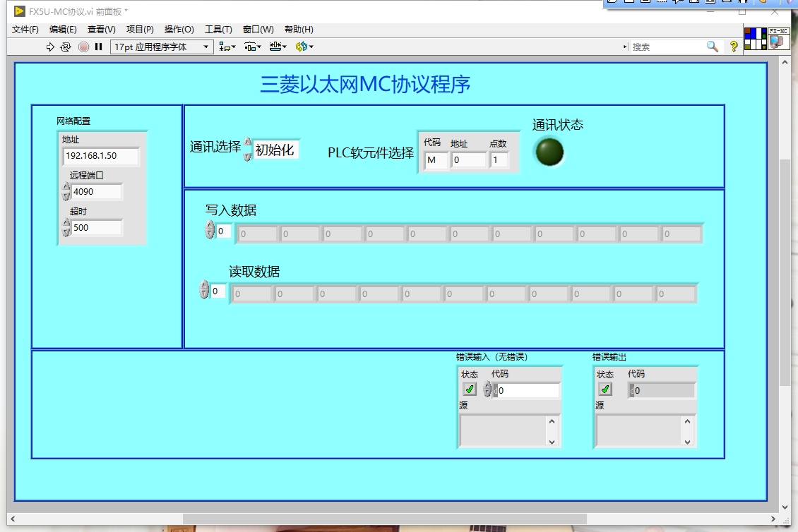
Task: Click 错误输入 源 scroll down arrow
Action: pyautogui.click(x=552, y=442)
